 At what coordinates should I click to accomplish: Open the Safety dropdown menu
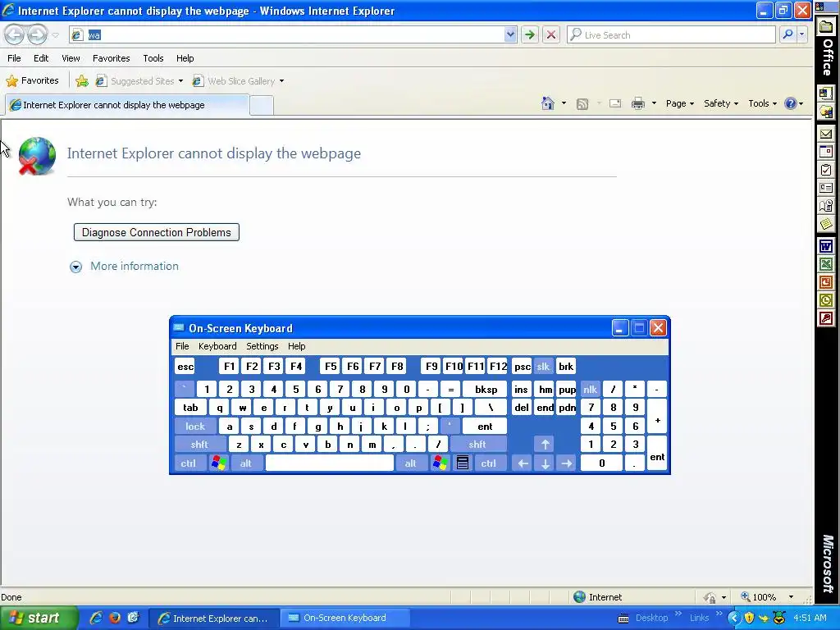pyautogui.click(x=720, y=103)
